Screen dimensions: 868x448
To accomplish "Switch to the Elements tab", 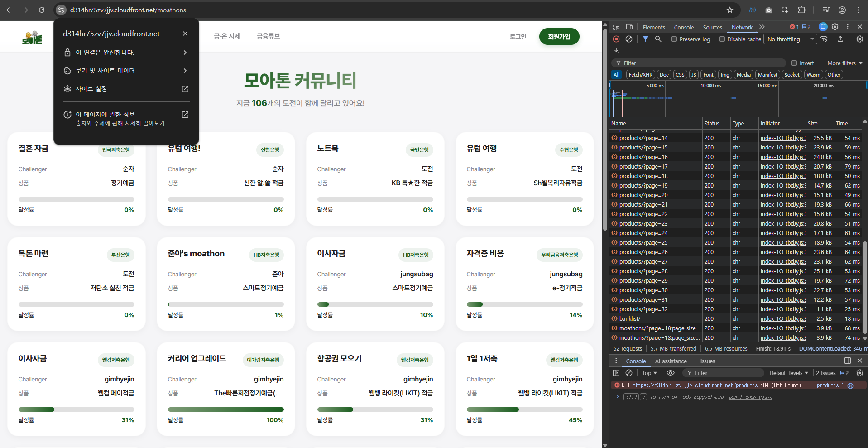I will pyautogui.click(x=654, y=28).
